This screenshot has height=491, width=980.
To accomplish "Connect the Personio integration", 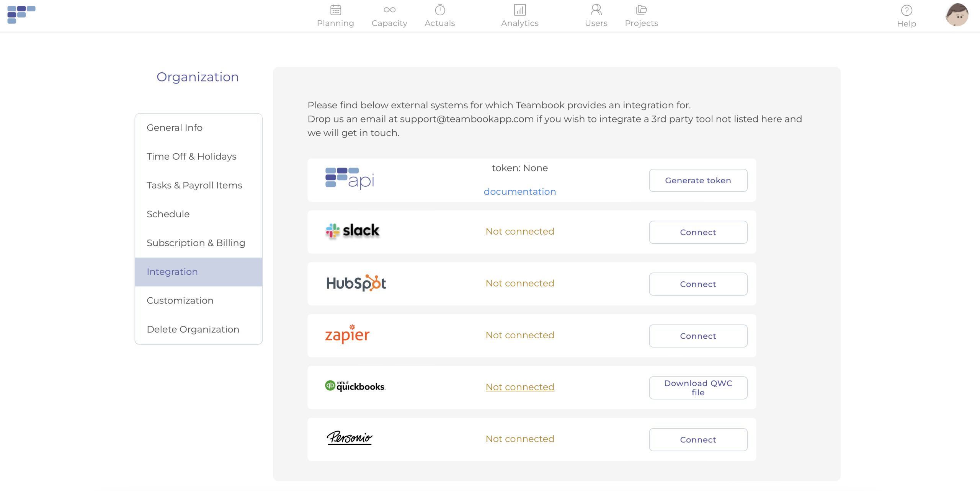I will coord(698,440).
